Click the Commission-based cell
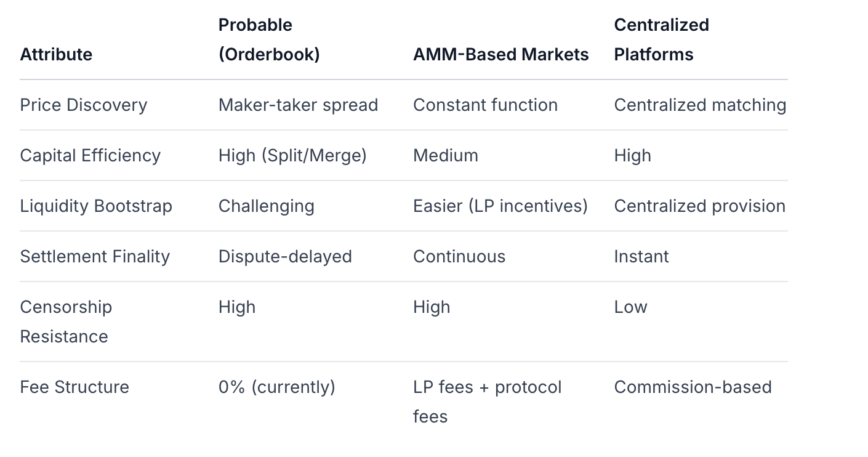The width and height of the screenshot is (868, 457). (x=693, y=387)
